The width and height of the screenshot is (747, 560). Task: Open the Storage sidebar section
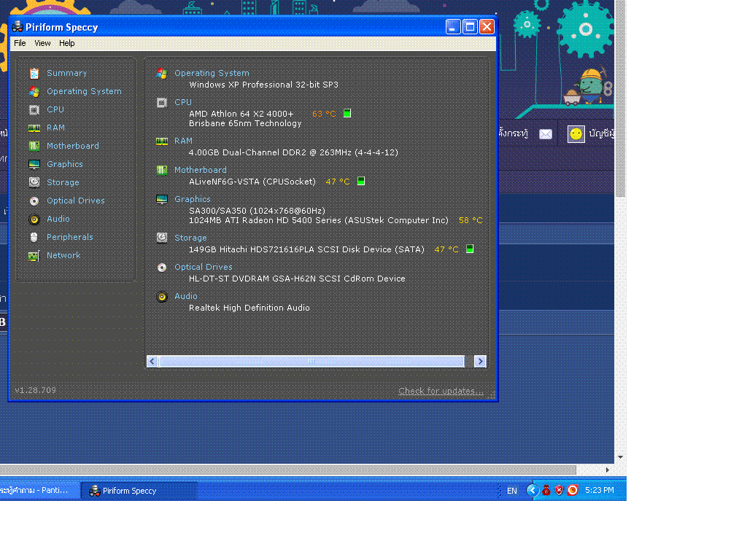coord(63,182)
